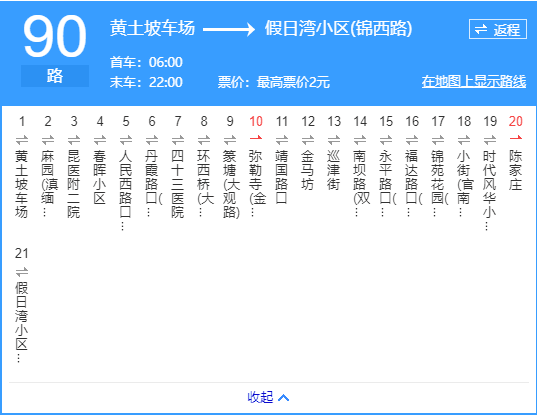This screenshot has width=537, height=416.
Task: Click the last bus time 末车: 22:00
Action: (x=146, y=82)
